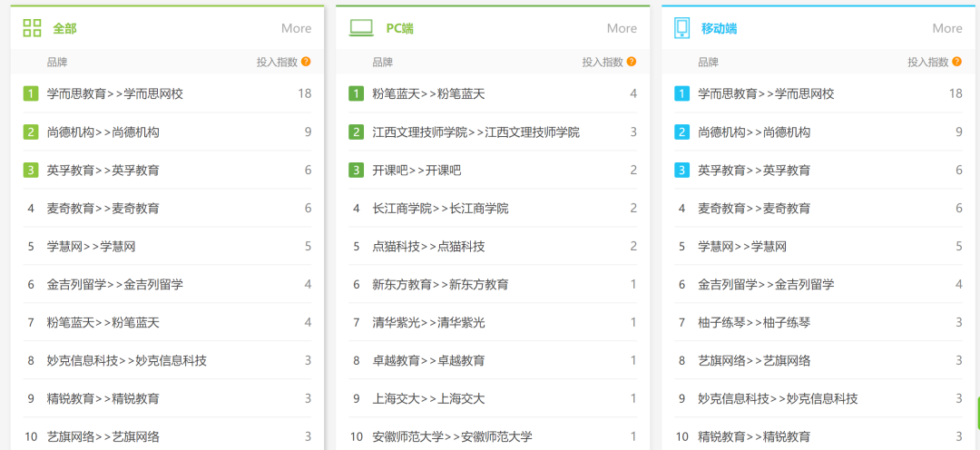Click blue rank 1 badge in 移动端 list
This screenshot has height=450, width=980.
point(681,93)
